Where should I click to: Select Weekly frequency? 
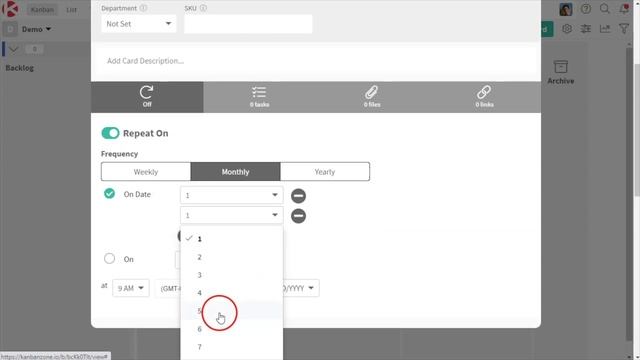tap(146, 172)
